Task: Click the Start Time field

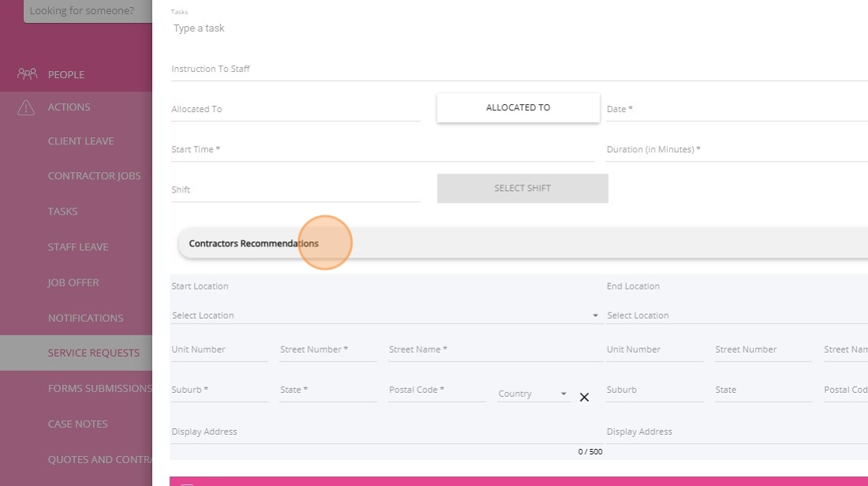Action: click(x=382, y=150)
